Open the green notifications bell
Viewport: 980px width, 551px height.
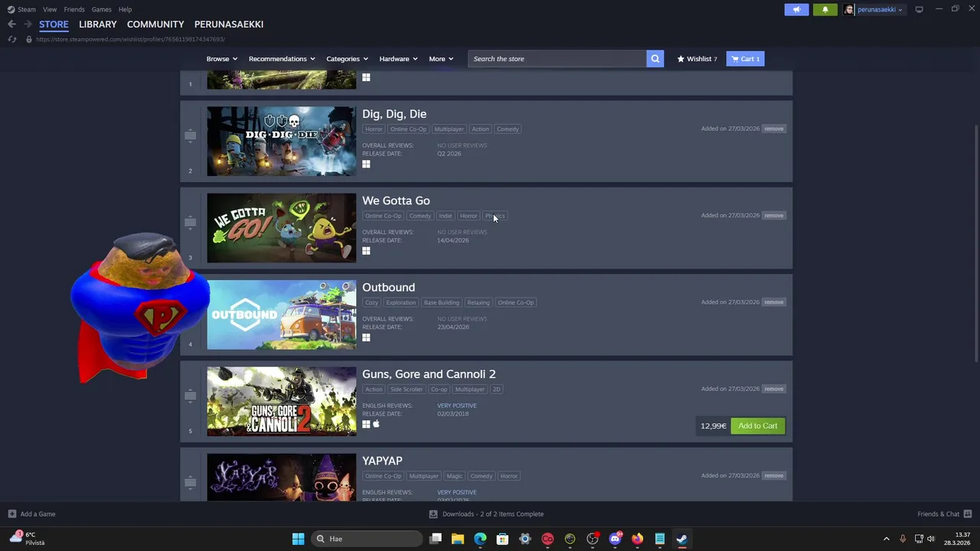(825, 9)
